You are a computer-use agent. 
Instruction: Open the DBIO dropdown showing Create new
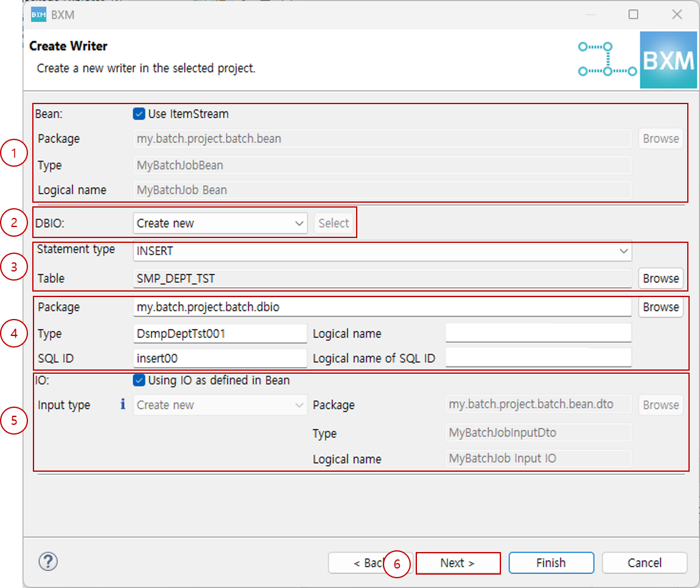click(x=300, y=223)
